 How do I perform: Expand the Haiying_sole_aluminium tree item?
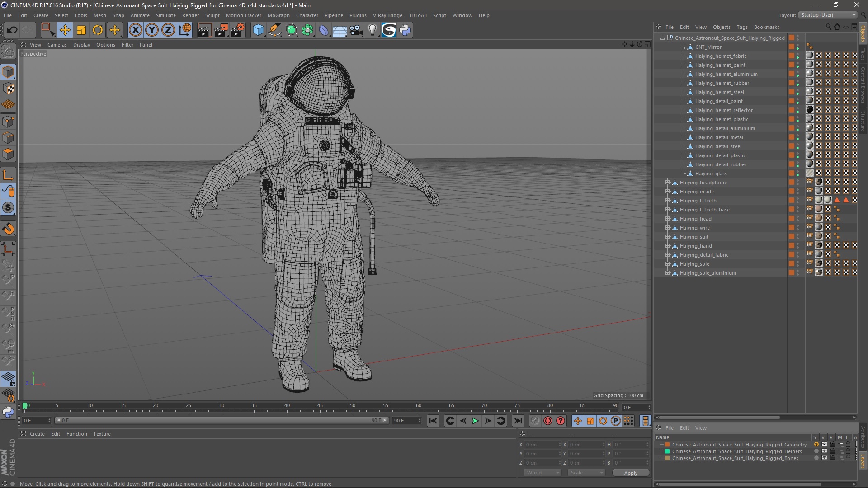click(x=667, y=273)
